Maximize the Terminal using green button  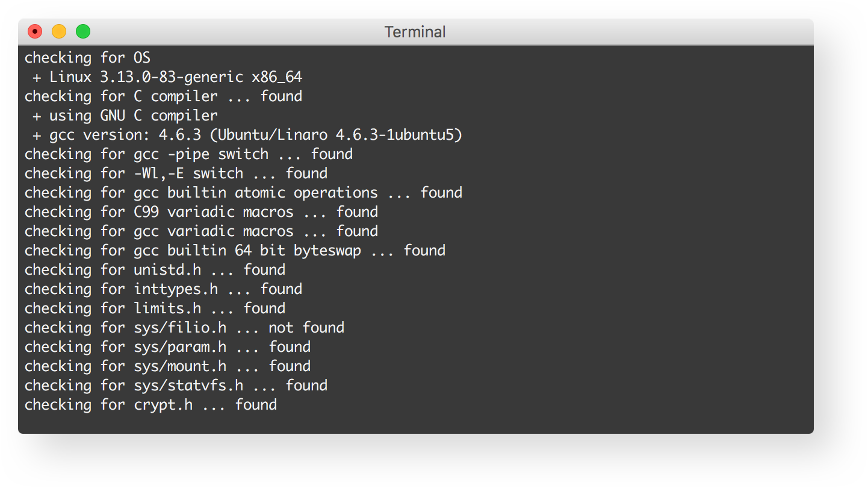click(x=83, y=31)
